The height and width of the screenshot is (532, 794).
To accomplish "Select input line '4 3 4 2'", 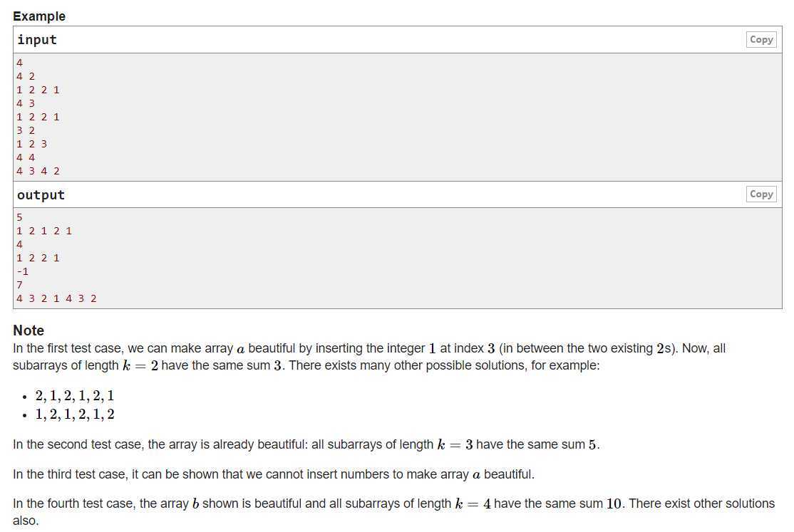I will (x=38, y=171).
